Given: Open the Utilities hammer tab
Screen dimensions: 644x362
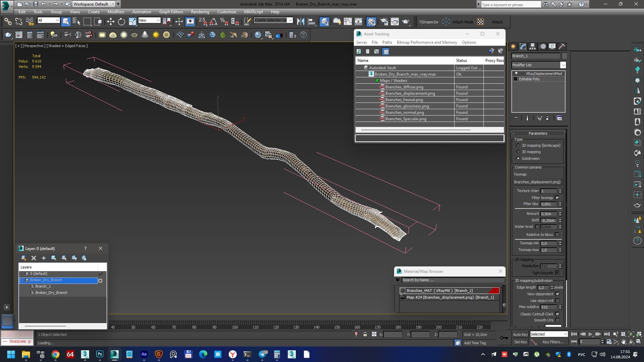Looking at the screenshot, I should click(x=562, y=47).
